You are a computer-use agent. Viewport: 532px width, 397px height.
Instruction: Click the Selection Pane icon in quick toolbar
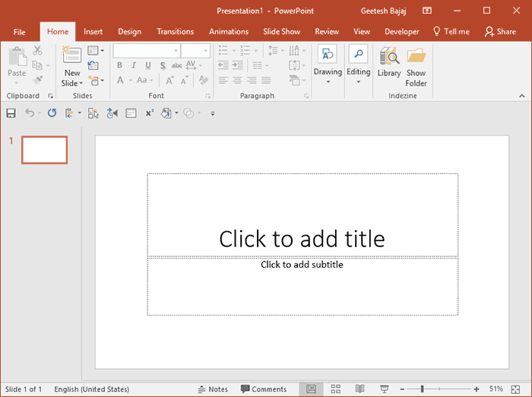(93, 113)
